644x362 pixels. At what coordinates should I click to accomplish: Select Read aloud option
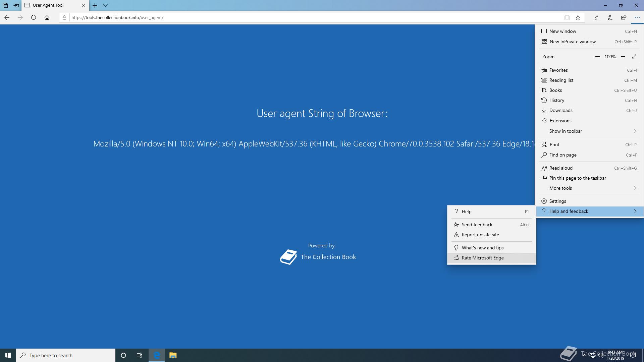pos(589,168)
